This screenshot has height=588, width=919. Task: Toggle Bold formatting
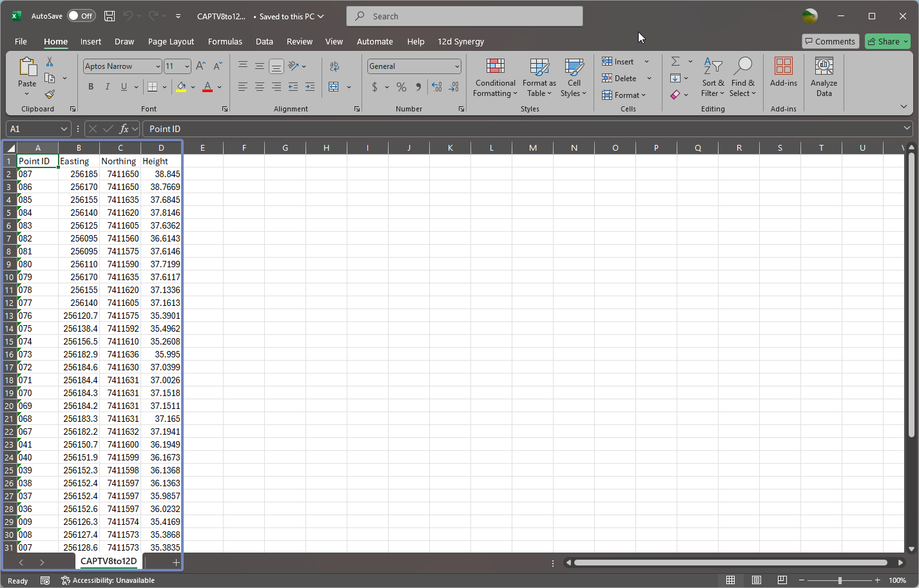pos(91,87)
